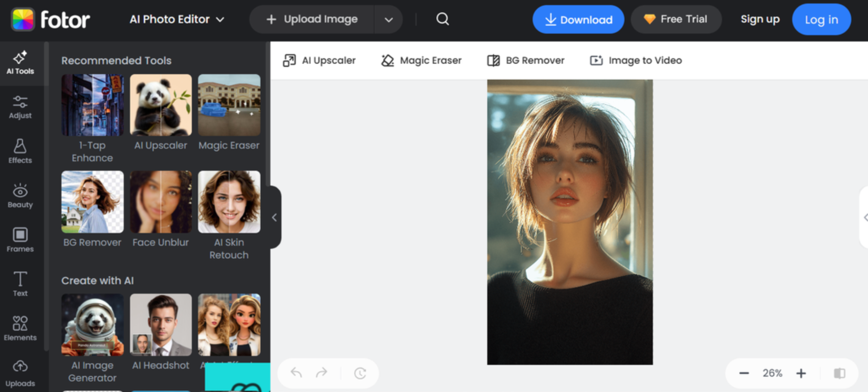Screen dimensions: 868x392
Task: Open the Frames panel
Action: (x=20, y=240)
